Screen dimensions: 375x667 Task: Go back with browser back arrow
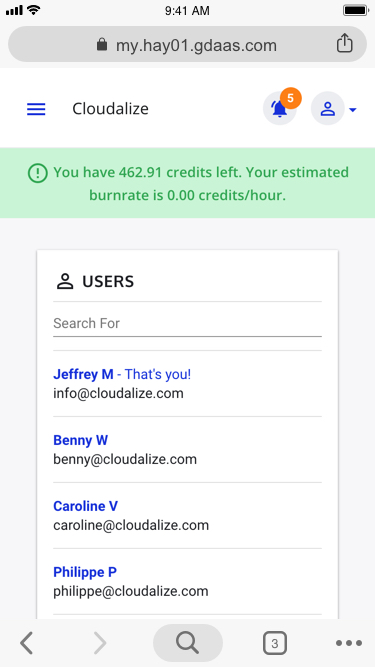pyautogui.click(x=26, y=643)
